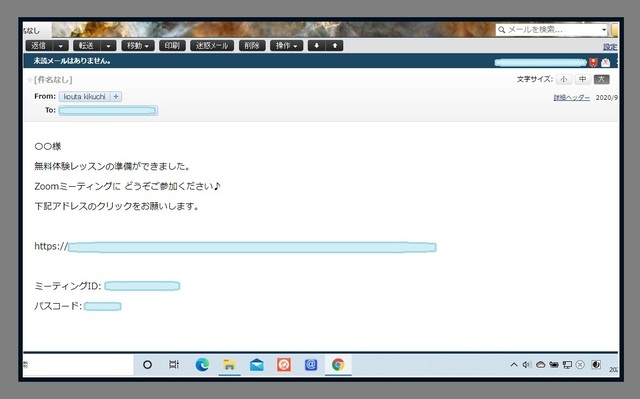The width and height of the screenshot is (640, 399).
Task: Open Task View on taskbar
Action: 174,364
